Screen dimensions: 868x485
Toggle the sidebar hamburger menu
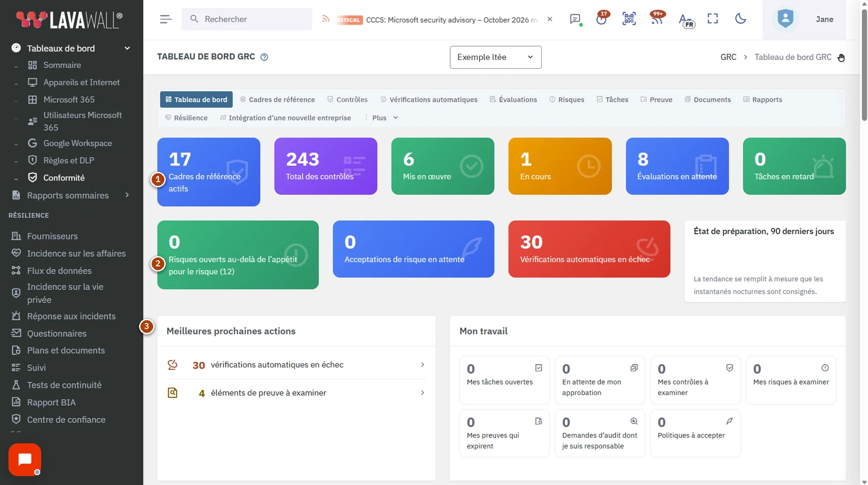pyautogui.click(x=165, y=19)
